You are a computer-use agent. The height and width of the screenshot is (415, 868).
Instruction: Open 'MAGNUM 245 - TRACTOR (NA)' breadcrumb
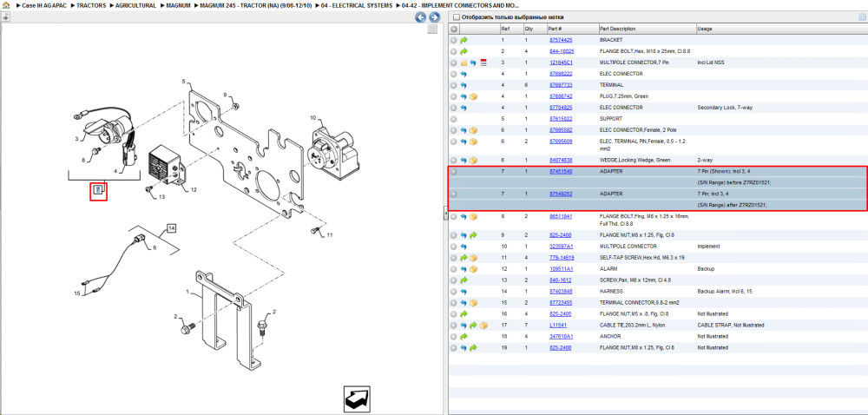257,5
